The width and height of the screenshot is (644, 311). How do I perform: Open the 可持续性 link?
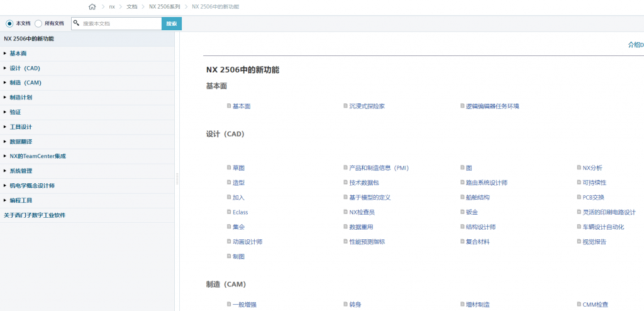click(x=594, y=183)
